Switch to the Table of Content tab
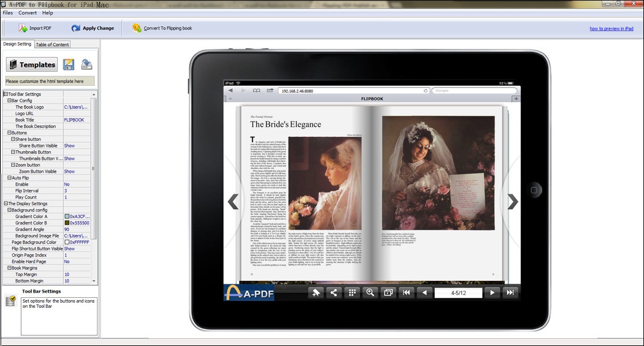Screen dimensions: 644x346 click(52, 44)
